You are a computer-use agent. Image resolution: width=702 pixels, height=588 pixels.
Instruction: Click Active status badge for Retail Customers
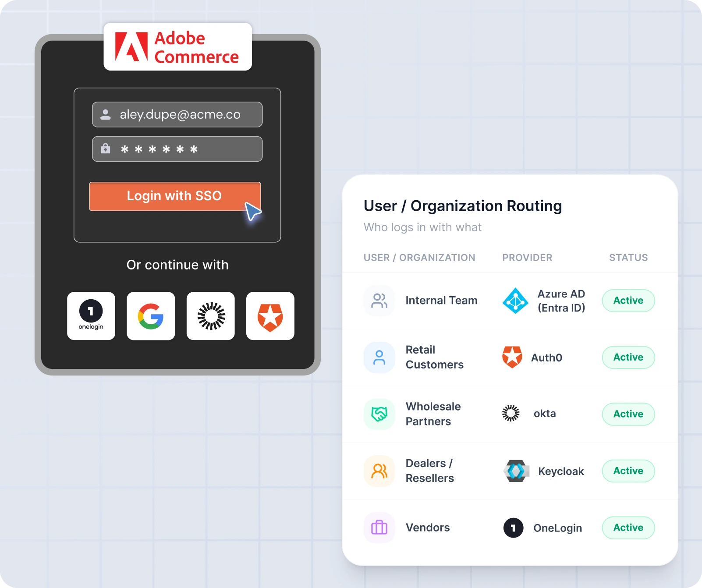coord(628,358)
